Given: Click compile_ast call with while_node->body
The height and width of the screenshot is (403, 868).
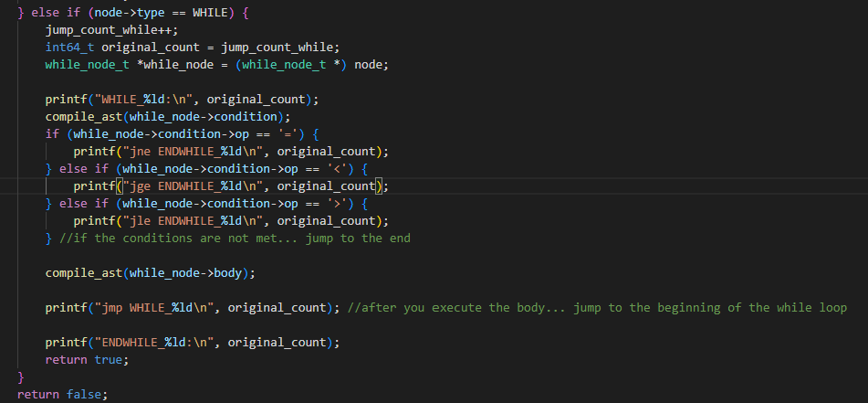Looking at the screenshot, I should click(151, 273).
